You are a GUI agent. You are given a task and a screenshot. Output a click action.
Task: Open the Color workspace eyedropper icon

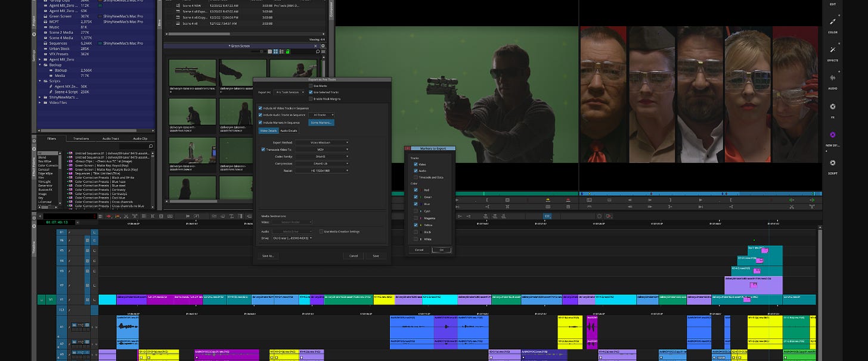point(833,21)
